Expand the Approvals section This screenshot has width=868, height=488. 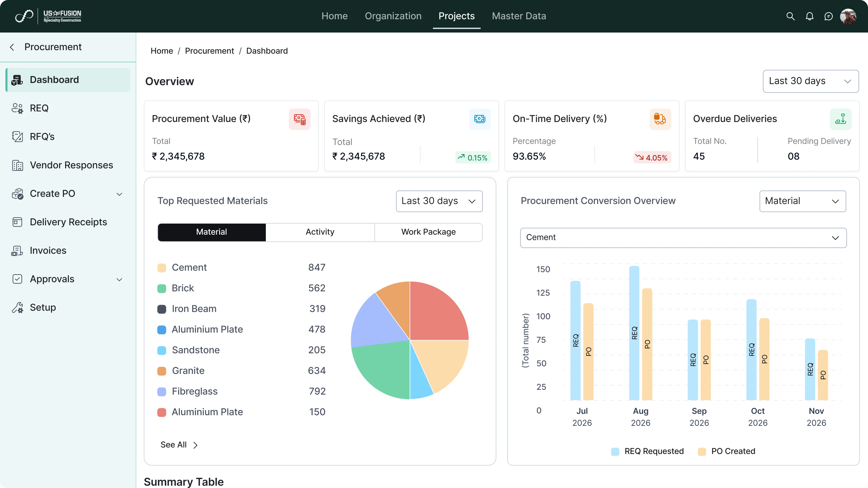(119, 279)
